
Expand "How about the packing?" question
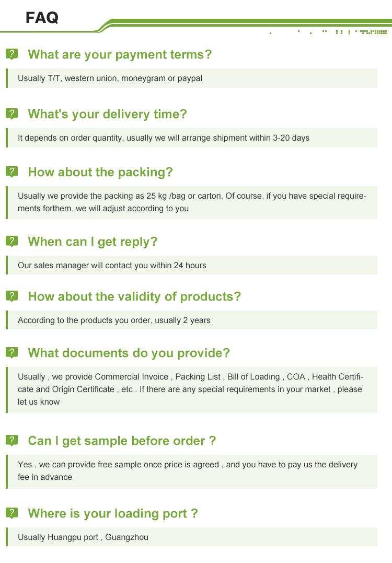[x=100, y=172]
